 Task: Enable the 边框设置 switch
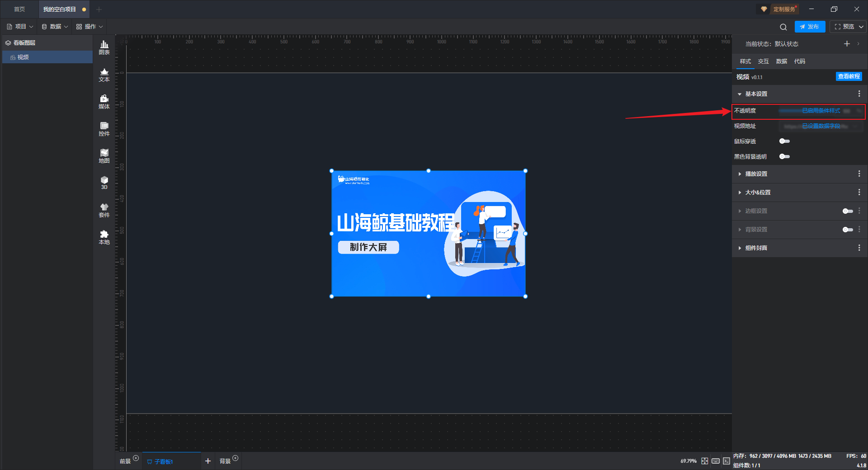(848, 211)
